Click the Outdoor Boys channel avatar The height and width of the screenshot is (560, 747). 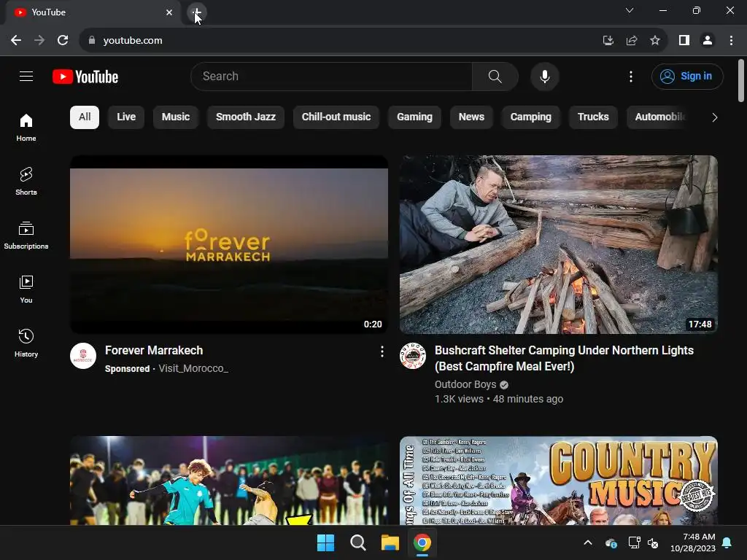click(413, 356)
